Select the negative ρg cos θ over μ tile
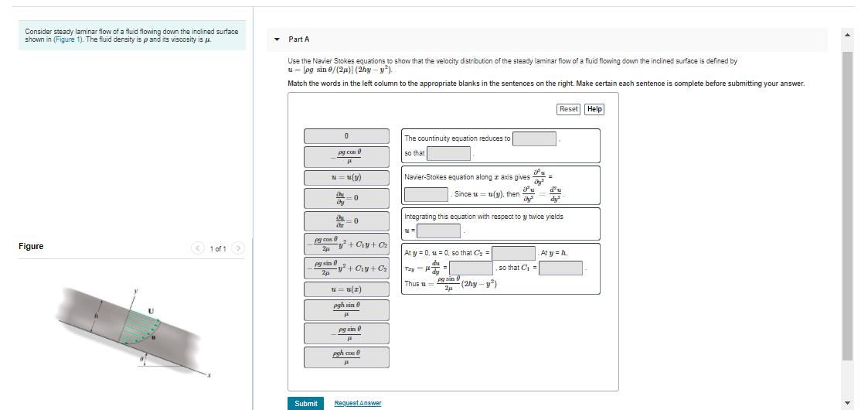 [x=346, y=157]
